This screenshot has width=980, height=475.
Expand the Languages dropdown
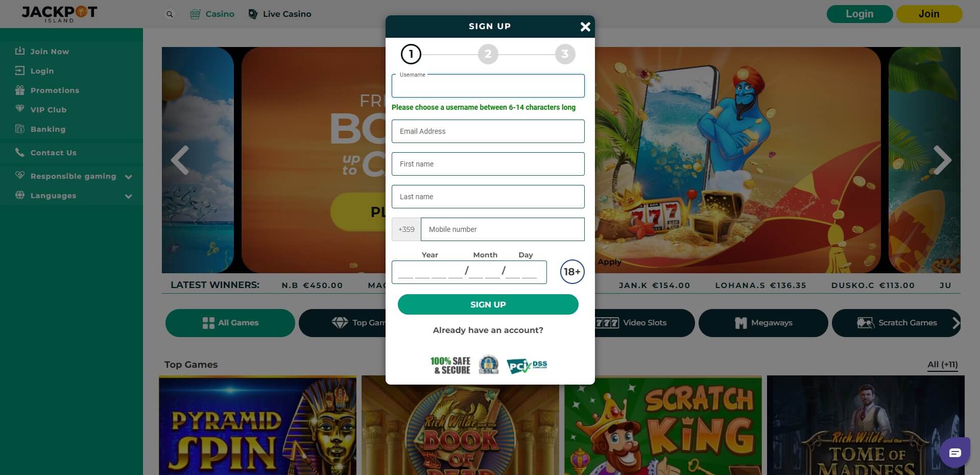[x=128, y=196]
